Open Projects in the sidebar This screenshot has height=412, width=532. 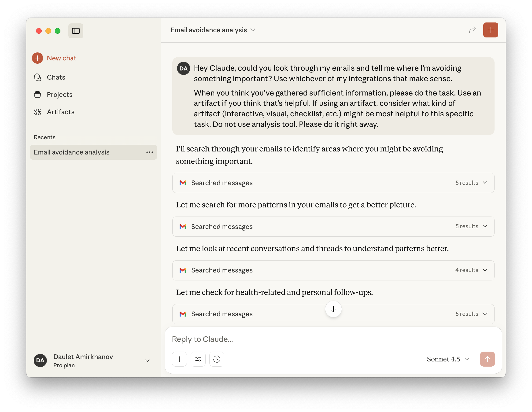click(x=59, y=95)
